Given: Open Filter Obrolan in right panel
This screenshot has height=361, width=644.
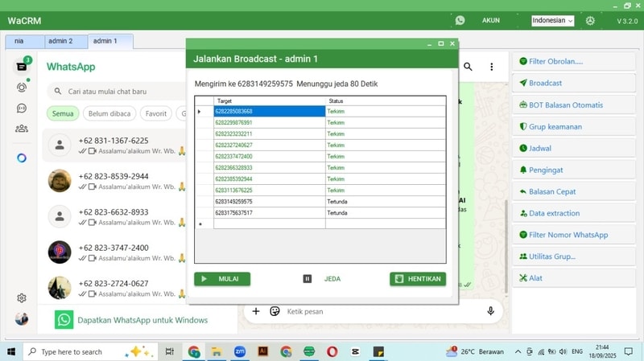Looking at the screenshot, I should pyautogui.click(x=574, y=62).
